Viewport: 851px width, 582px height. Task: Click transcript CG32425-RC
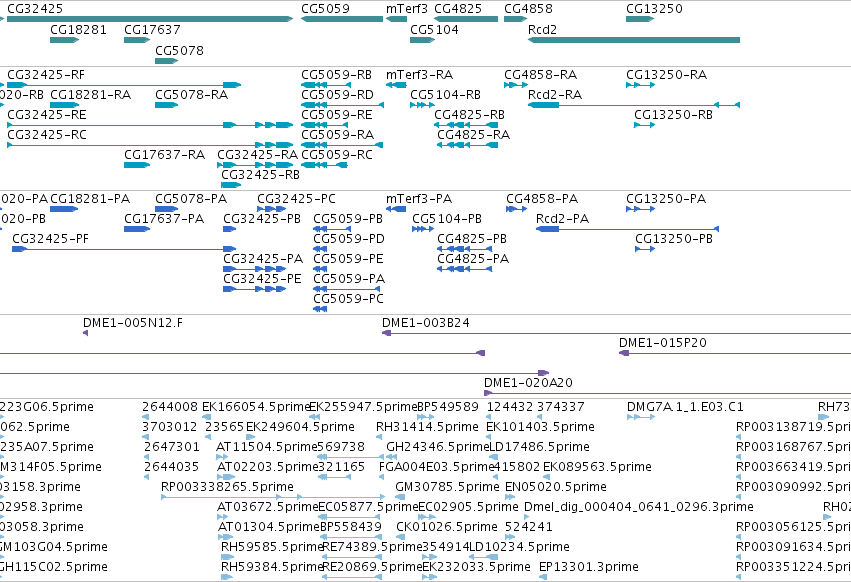[150, 145]
